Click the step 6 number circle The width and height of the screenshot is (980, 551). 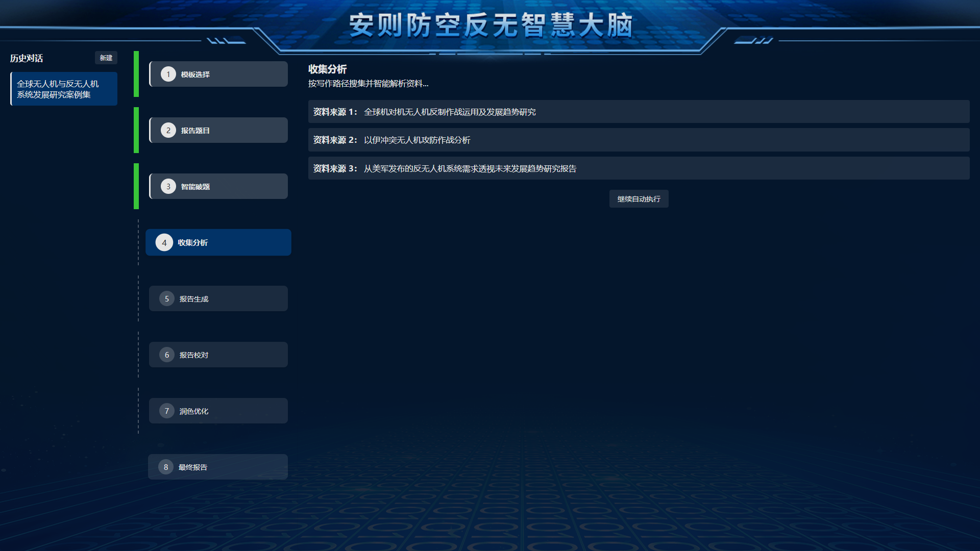point(166,355)
